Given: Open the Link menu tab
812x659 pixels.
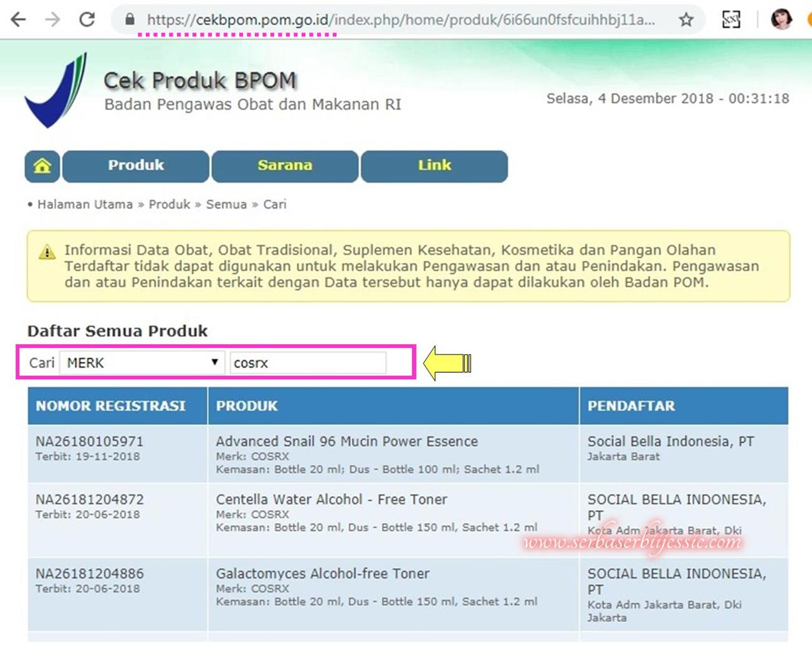Looking at the screenshot, I should pyautogui.click(x=434, y=166).
